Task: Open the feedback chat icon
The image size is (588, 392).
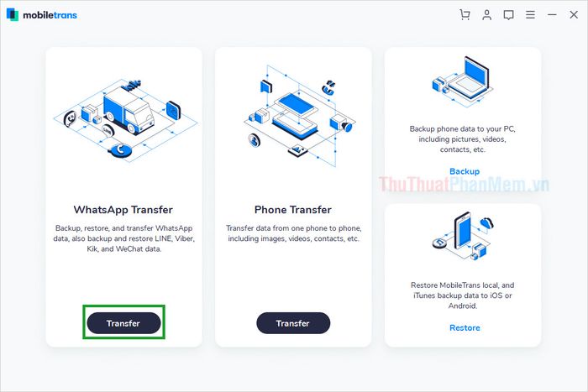Action: 508,15
